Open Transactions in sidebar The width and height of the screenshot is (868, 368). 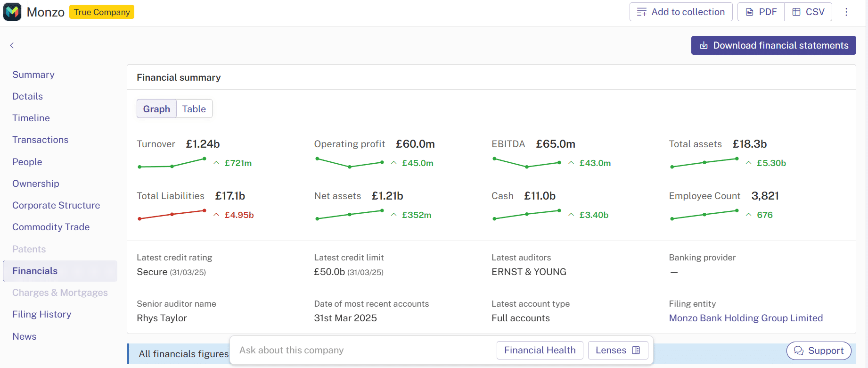coord(40,140)
